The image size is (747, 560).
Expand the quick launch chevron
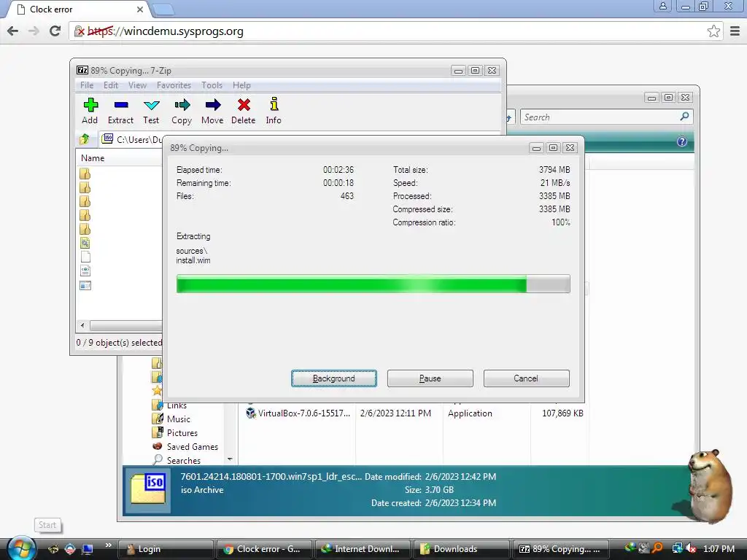pyautogui.click(x=108, y=545)
